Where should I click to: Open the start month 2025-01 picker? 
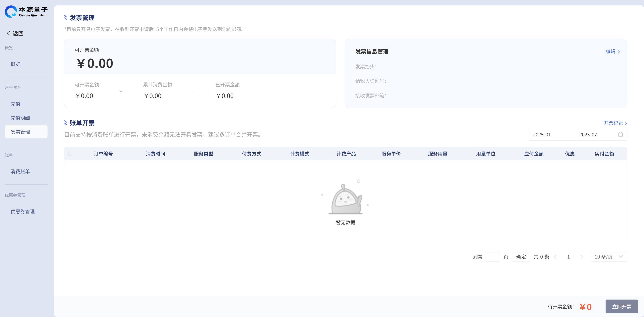click(542, 135)
